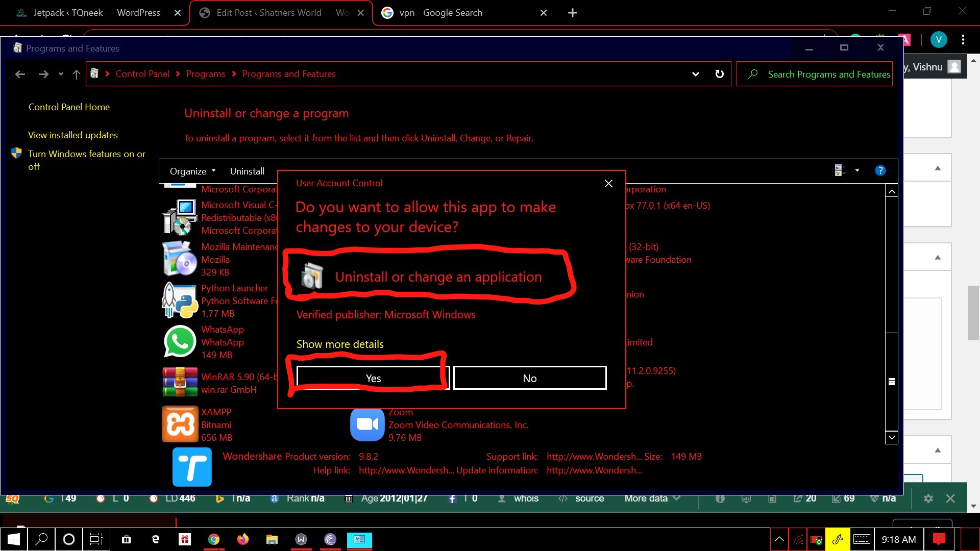Open Task View on taskbar

click(96, 539)
